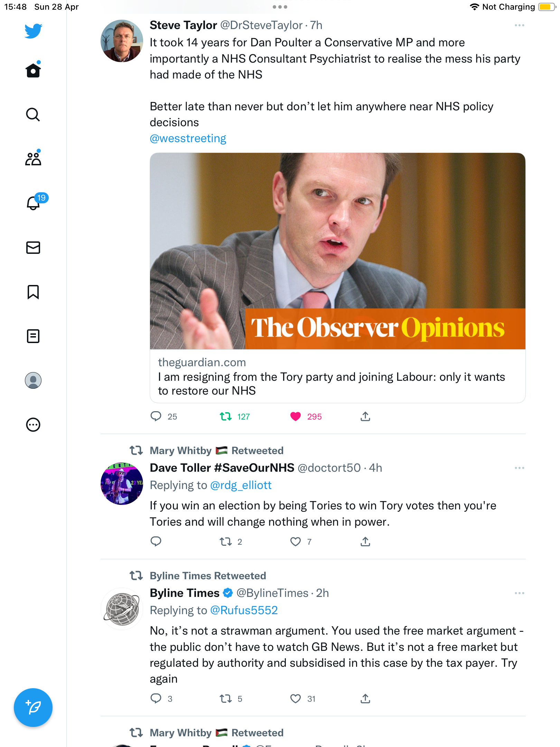Open the @wesstreeting mention link
Viewport: 560px width, 747px height.
(188, 138)
